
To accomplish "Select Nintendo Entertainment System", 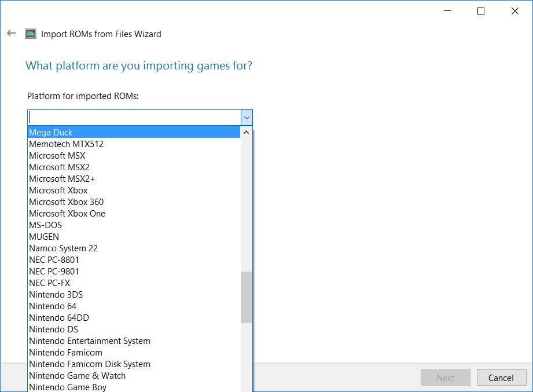I will (x=134, y=340).
